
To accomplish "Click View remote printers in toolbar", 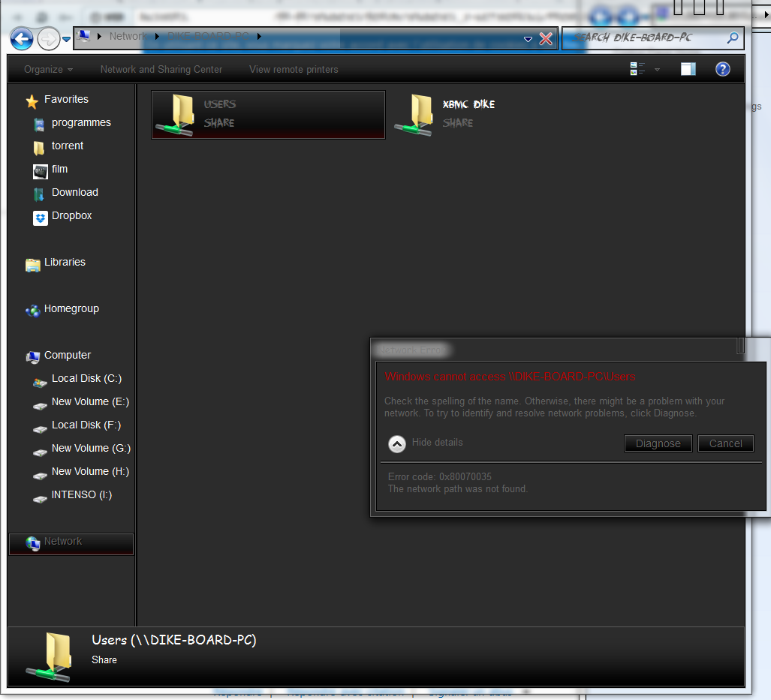I will coord(294,69).
